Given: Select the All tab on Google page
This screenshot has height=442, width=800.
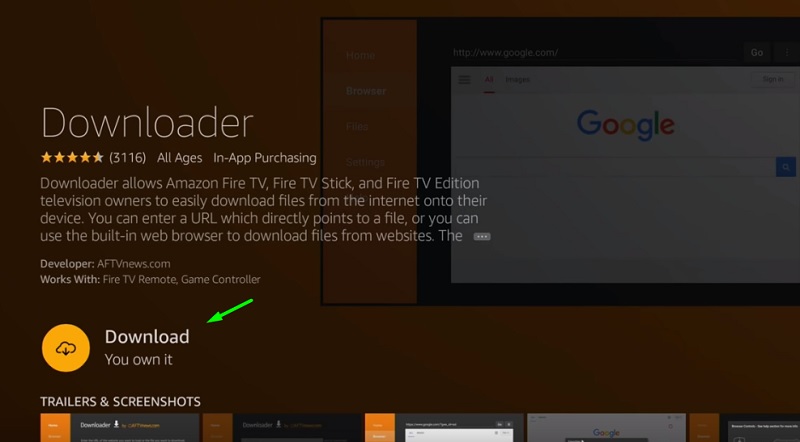Looking at the screenshot, I should point(489,80).
